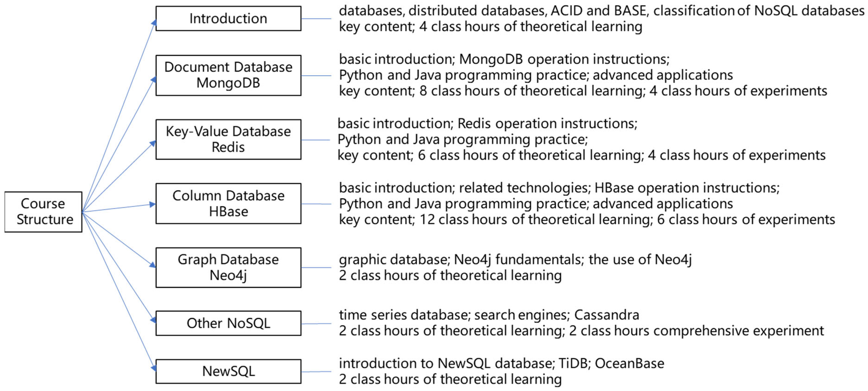Click the connector line right of Redis box
Image resolution: width=868 pixels, height=391 pixels.
(x=316, y=140)
